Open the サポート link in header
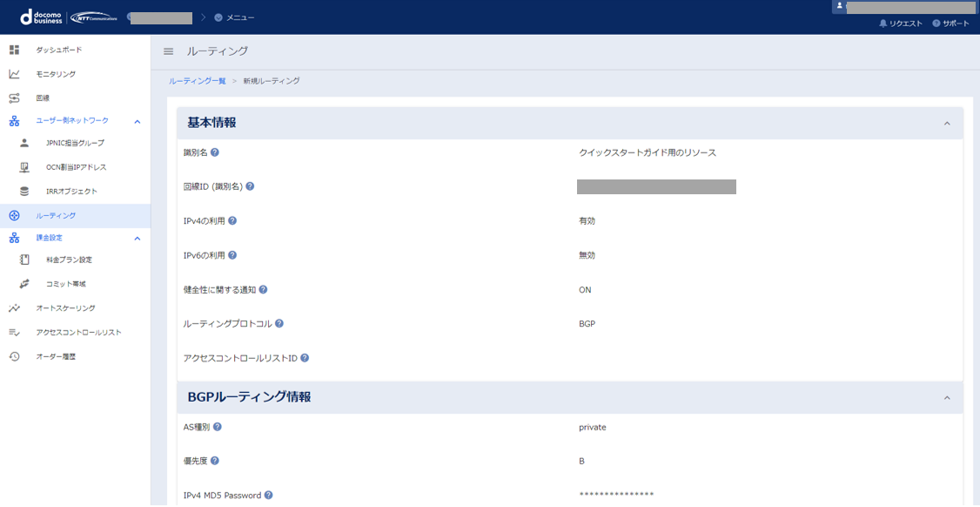Viewport: 980px width, 507px height. [950, 24]
